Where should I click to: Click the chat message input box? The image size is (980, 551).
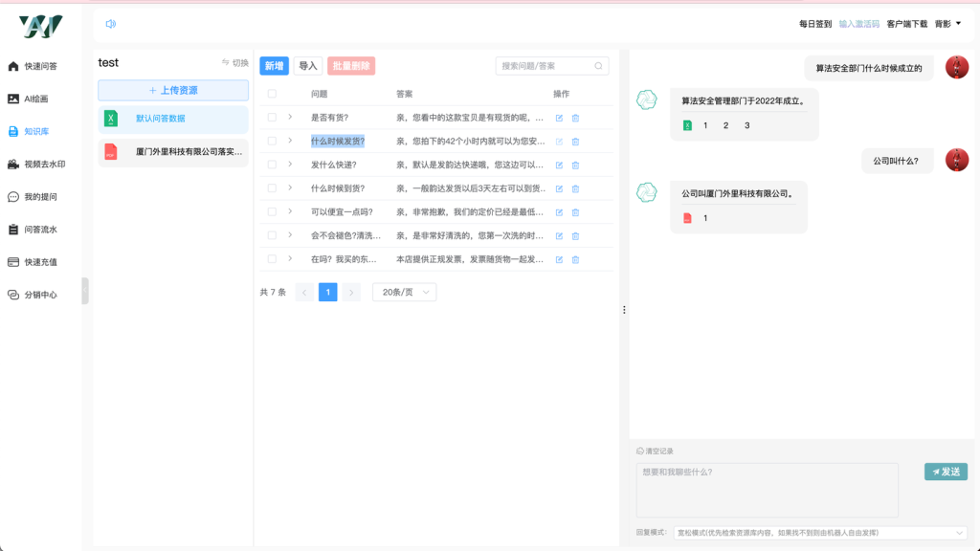click(x=767, y=490)
